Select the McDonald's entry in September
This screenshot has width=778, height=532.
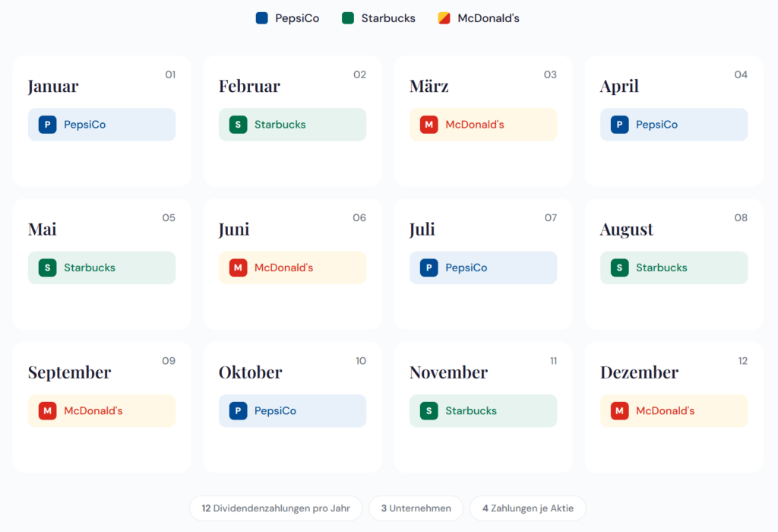coord(101,411)
